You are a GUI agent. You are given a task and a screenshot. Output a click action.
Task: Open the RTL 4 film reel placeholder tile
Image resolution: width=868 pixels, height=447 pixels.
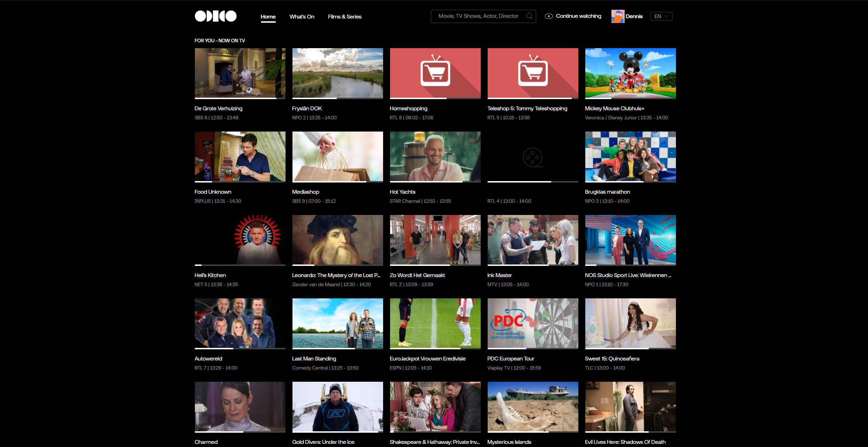[x=533, y=157]
